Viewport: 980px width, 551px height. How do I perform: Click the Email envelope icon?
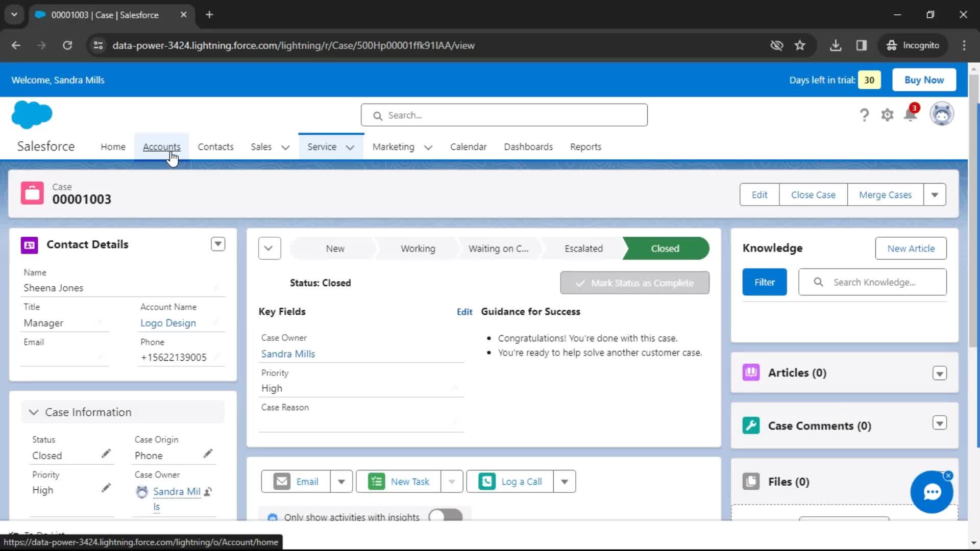pos(282,482)
